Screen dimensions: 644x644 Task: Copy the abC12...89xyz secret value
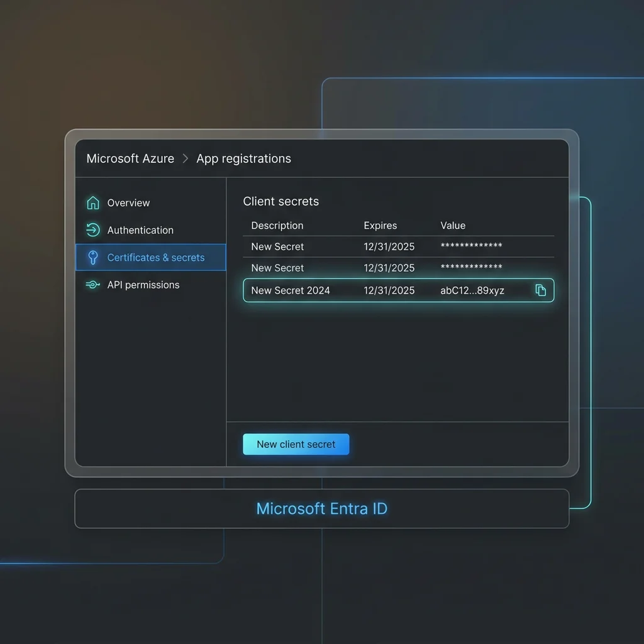pos(540,290)
